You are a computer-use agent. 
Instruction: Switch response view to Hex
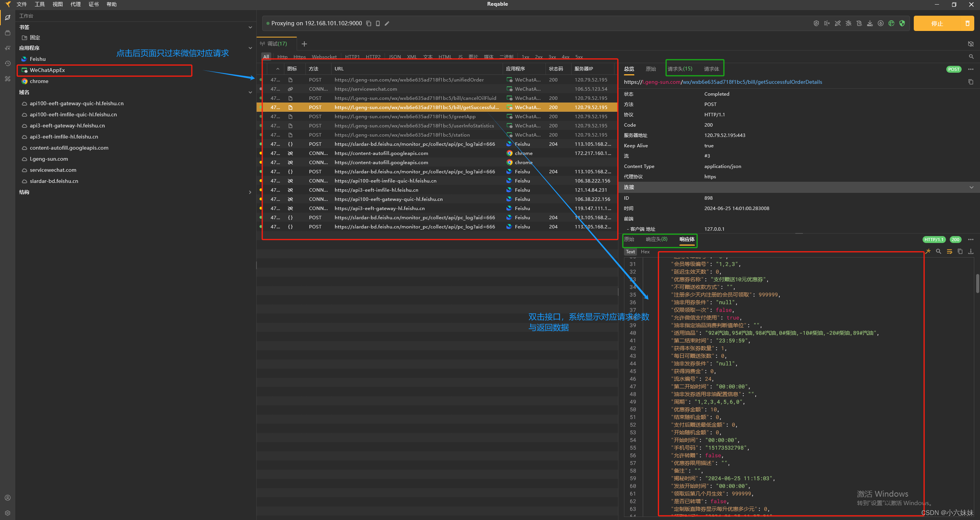[645, 252]
